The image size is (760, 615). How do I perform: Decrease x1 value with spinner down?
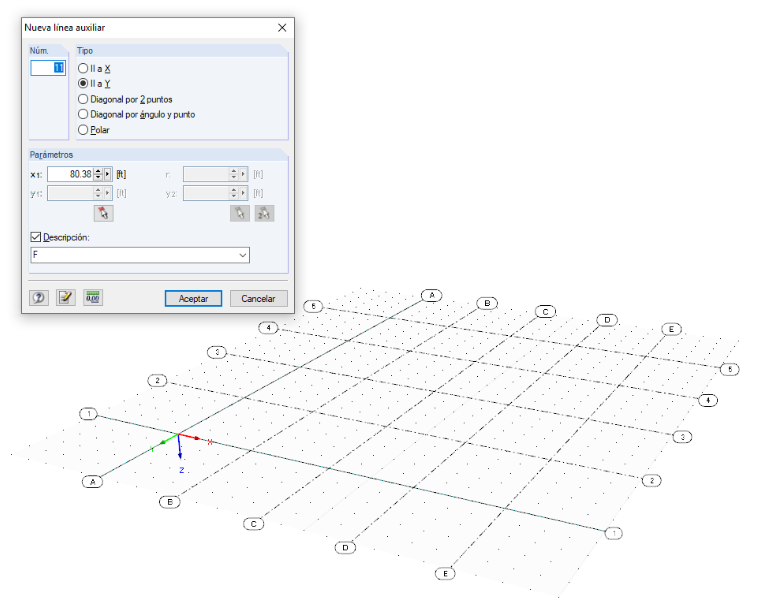(x=98, y=177)
